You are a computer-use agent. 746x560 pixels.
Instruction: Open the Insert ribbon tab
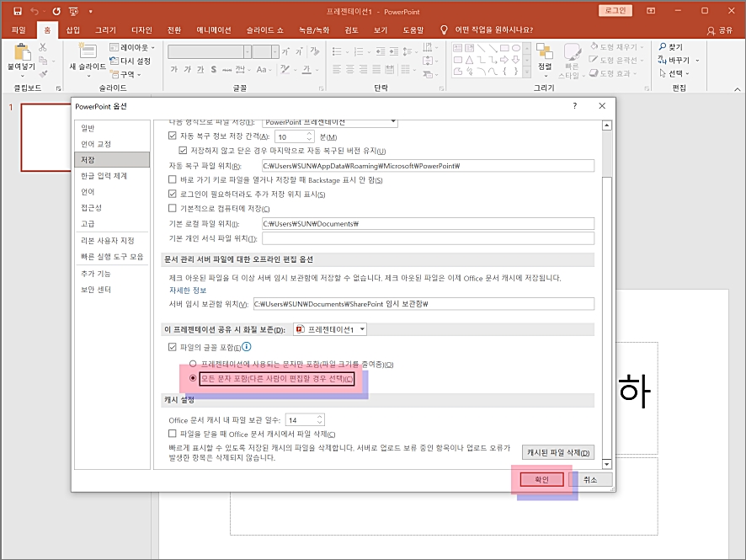point(72,30)
